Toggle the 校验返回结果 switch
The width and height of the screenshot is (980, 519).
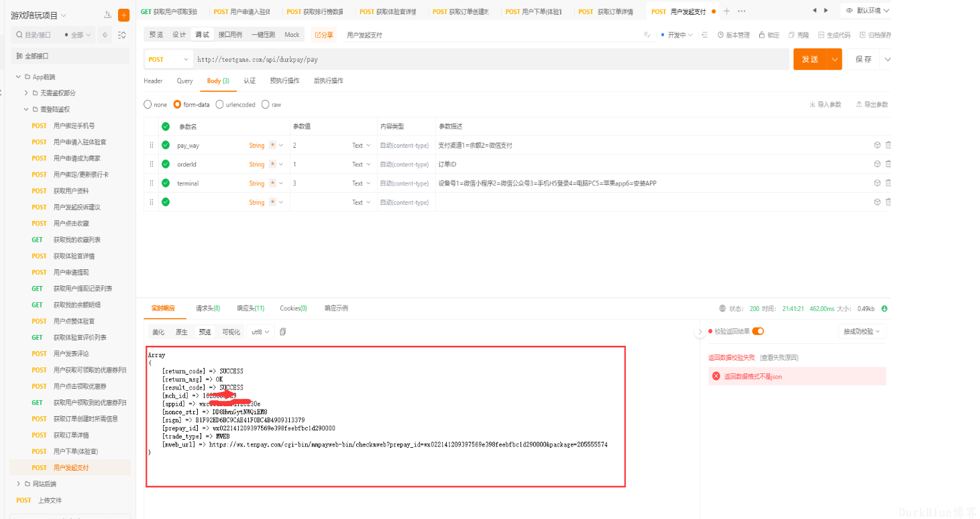point(758,331)
